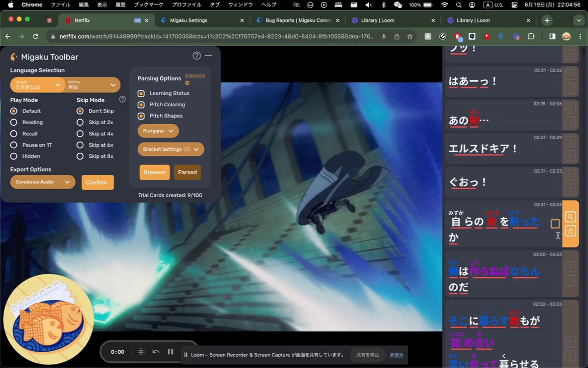
Task: Click the red play-button extension icon
Action: pos(487,36)
